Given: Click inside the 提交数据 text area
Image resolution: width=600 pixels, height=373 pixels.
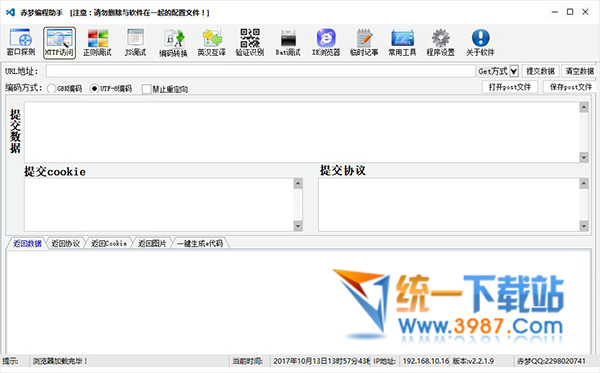Looking at the screenshot, I should (302, 132).
